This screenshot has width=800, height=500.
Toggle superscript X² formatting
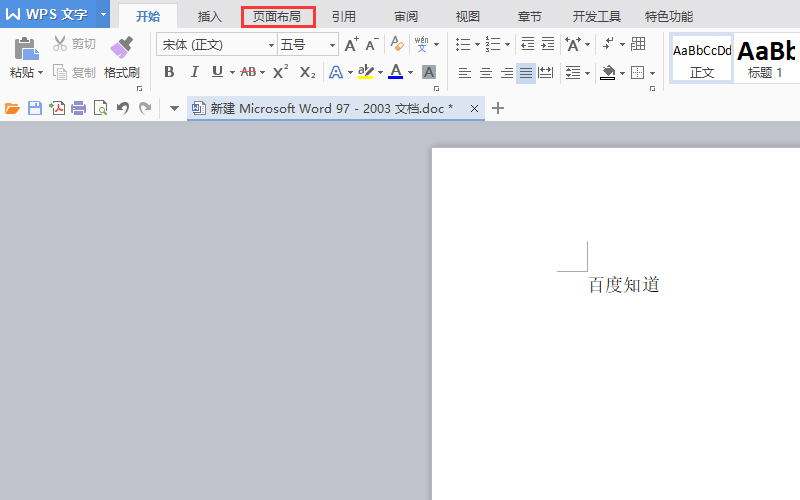[x=280, y=72]
